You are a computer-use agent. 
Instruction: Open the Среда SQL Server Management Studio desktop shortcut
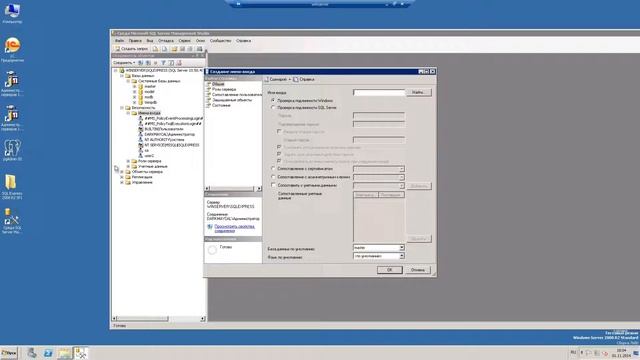pyautogui.click(x=11, y=221)
